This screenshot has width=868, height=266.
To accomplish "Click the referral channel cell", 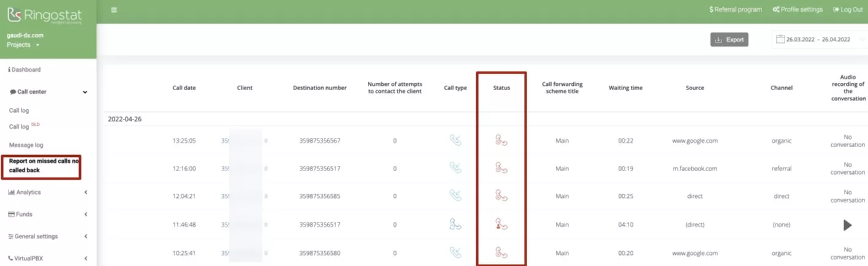I will [x=781, y=169].
